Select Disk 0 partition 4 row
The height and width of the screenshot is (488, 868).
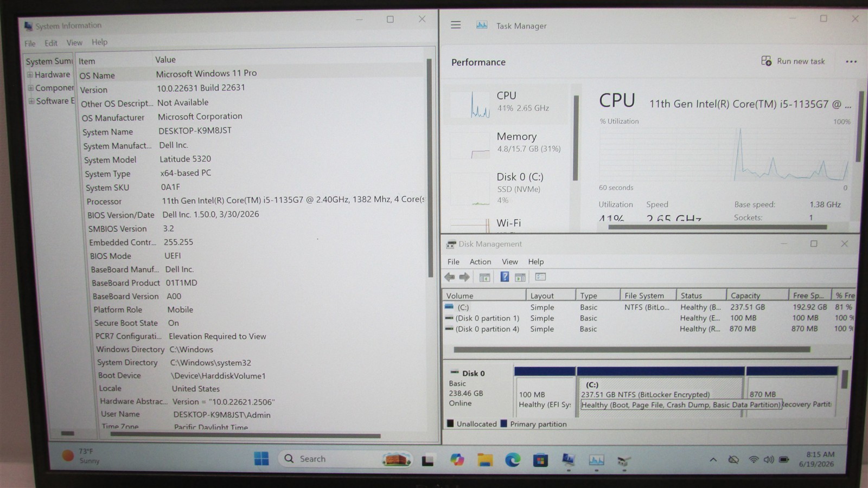649,329
